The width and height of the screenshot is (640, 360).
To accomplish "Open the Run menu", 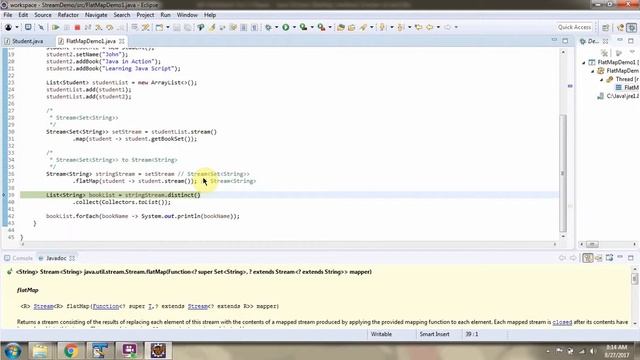I will point(165,15).
